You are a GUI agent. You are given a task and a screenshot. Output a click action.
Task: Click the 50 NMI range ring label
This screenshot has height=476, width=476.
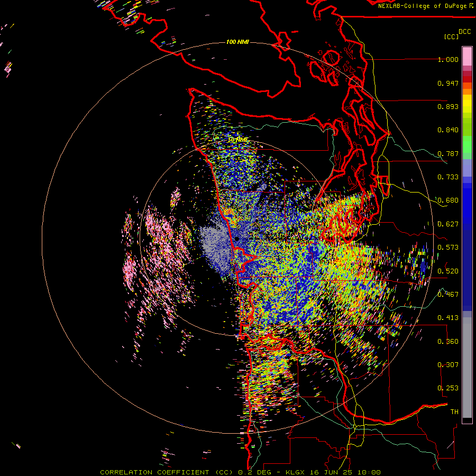(237, 140)
